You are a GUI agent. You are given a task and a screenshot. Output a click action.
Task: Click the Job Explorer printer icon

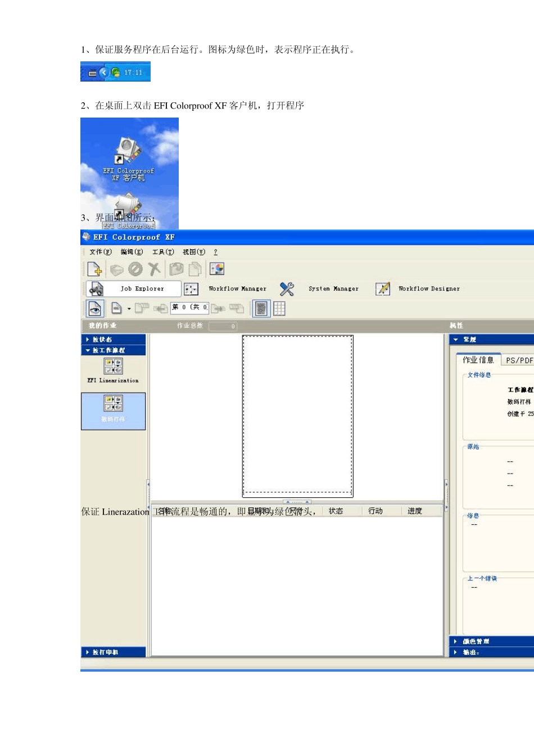(x=96, y=289)
